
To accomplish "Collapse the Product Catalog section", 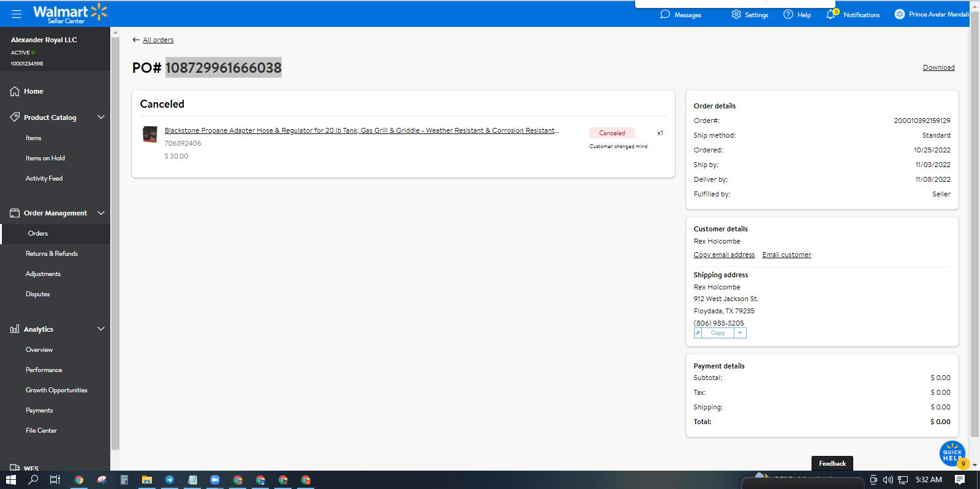I will coord(101,117).
